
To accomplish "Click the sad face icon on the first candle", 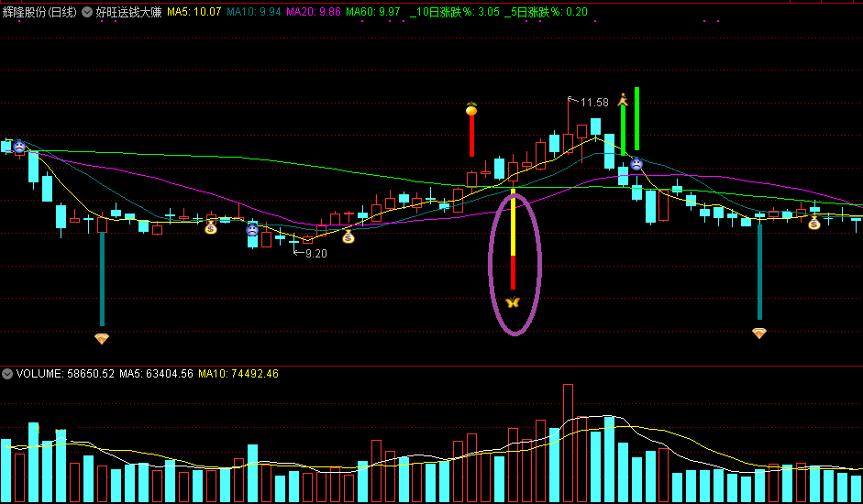I will (x=19, y=147).
